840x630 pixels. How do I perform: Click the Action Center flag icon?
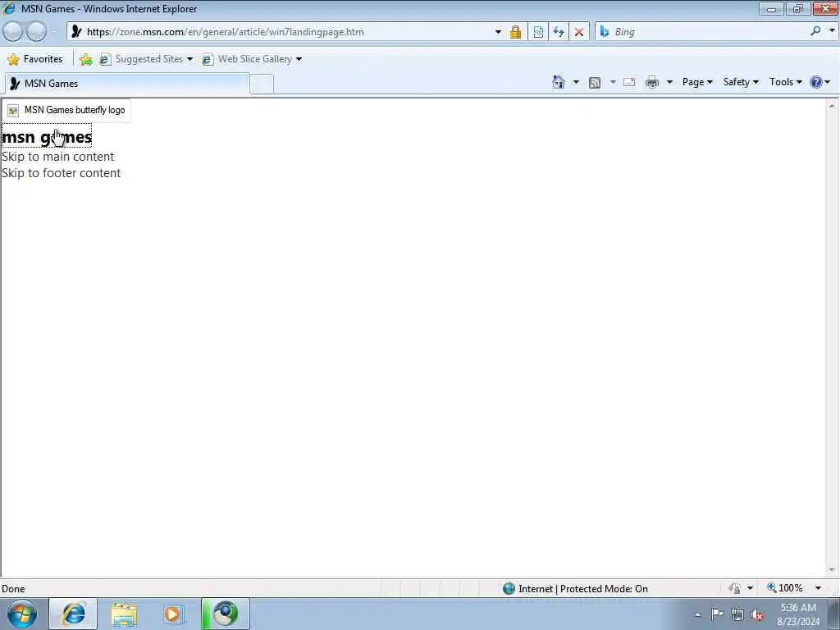pyautogui.click(x=717, y=614)
